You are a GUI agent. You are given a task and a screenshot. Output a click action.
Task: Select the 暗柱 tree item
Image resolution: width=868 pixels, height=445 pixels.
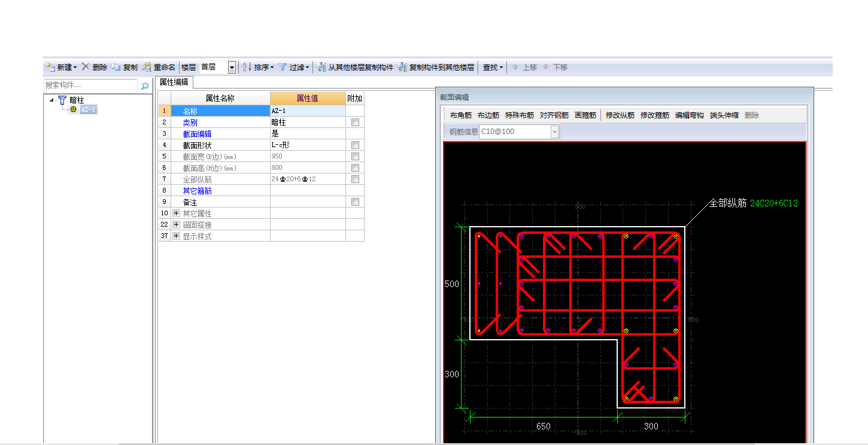(x=77, y=100)
